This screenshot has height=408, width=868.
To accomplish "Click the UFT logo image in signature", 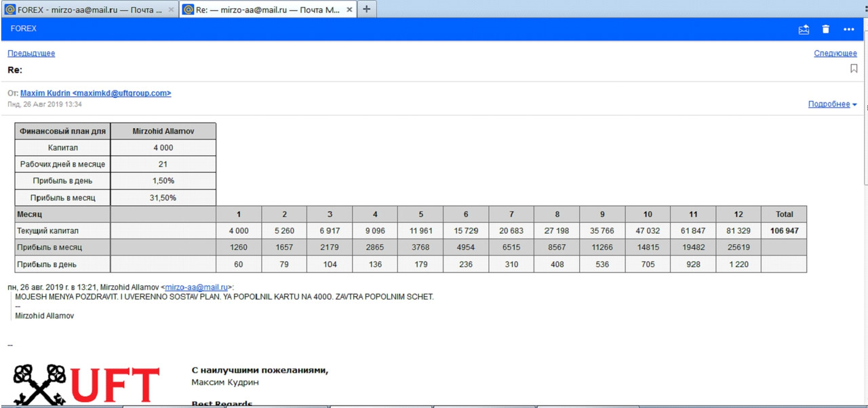I will (86, 384).
